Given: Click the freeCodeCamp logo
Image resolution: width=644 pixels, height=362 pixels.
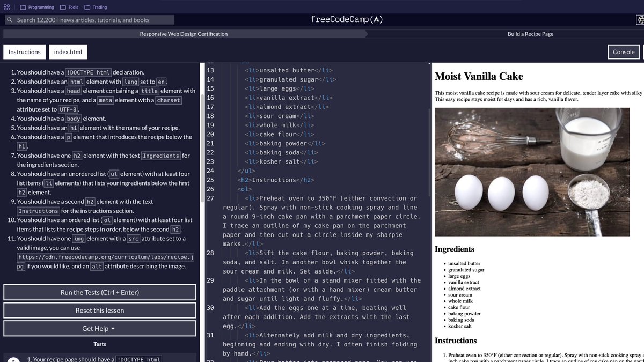Looking at the screenshot, I should (x=347, y=19).
